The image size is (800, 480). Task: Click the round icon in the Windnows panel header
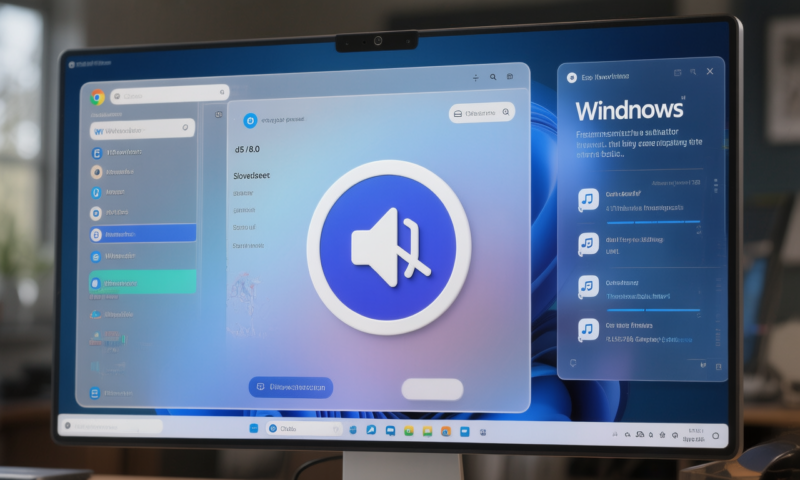point(571,78)
